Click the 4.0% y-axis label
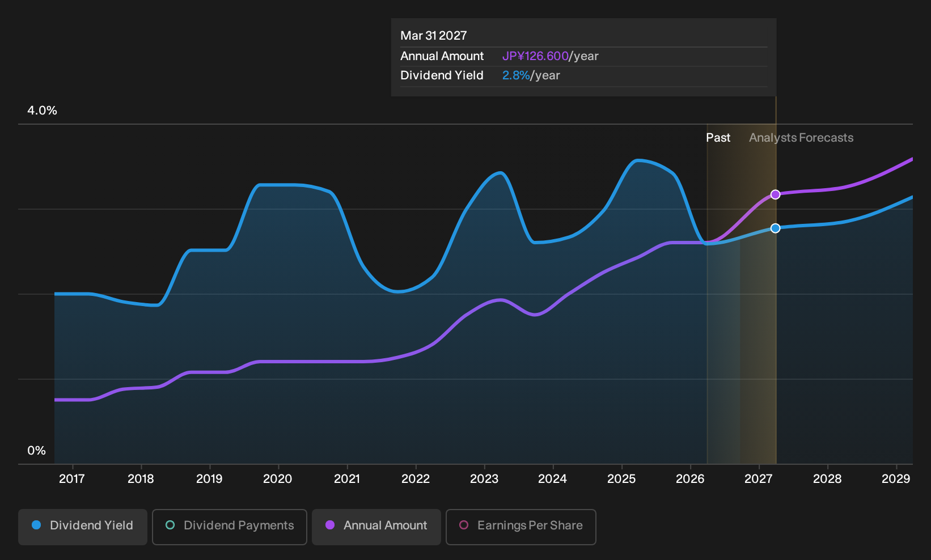Image resolution: width=931 pixels, height=560 pixels. [43, 111]
